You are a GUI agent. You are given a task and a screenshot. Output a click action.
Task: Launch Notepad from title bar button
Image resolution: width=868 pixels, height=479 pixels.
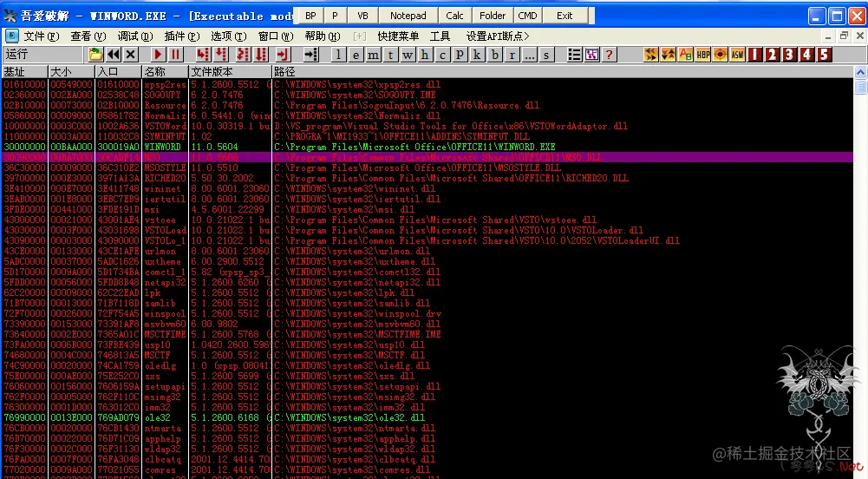pos(408,16)
